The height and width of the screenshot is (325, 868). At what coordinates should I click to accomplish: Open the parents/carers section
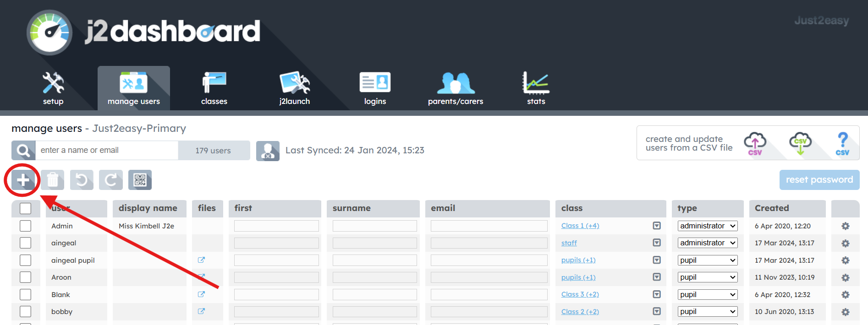456,89
